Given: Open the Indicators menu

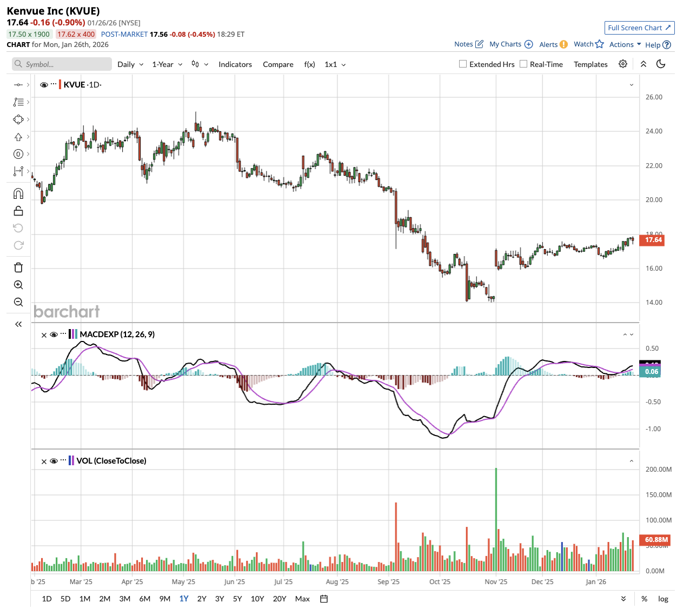Looking at the screenshot, I should [235, 64].
